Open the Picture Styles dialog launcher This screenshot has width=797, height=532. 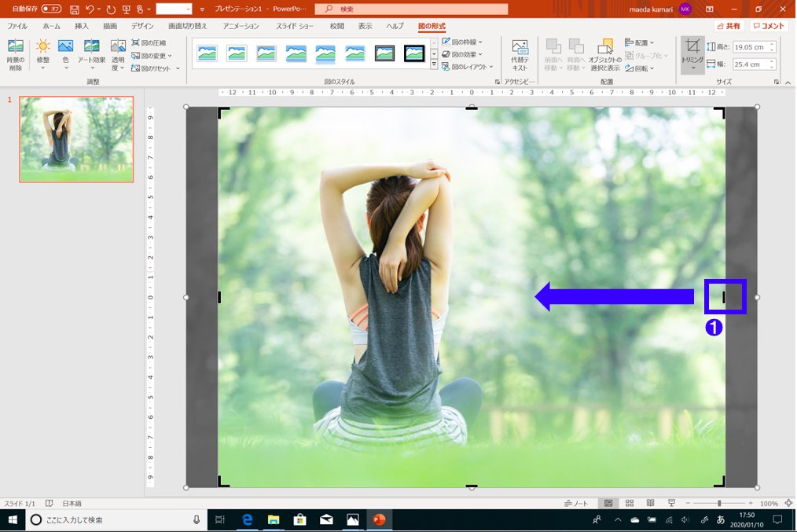[497, 82]
